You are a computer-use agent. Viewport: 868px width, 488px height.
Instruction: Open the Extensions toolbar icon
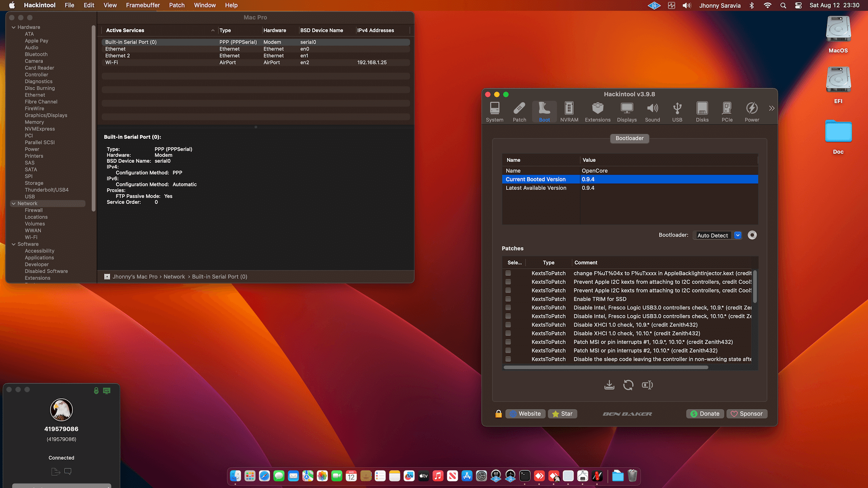click(x=598, y=112)
